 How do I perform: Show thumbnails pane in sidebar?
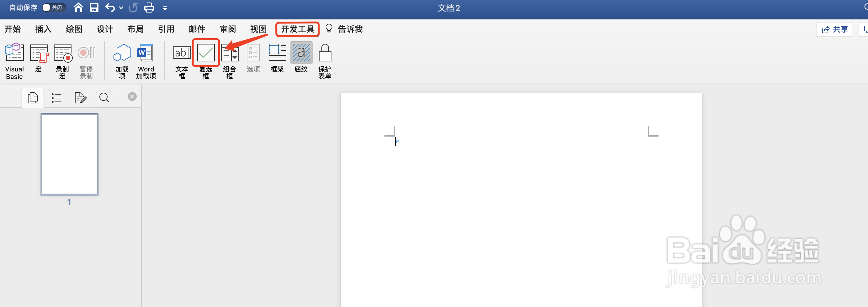(33, 98)
